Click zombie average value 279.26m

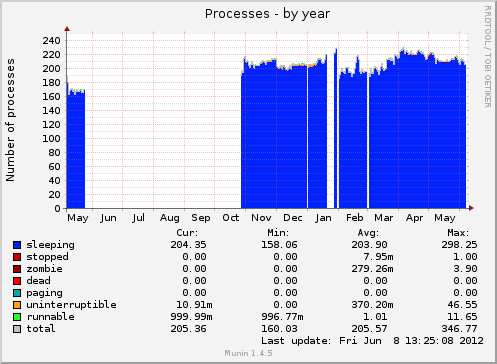pos(372,269)
